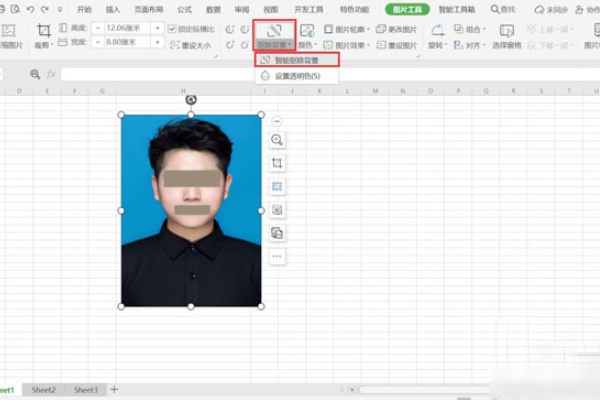Click the Undo arrow in quick access bar
The width and height of the screenshot is (600, 400).
point(30,9)
